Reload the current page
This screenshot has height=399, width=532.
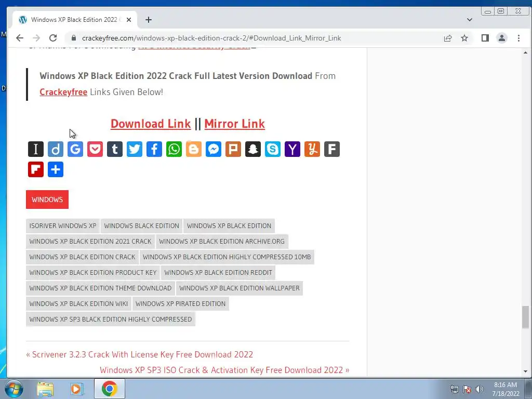[x=53, y=38]
